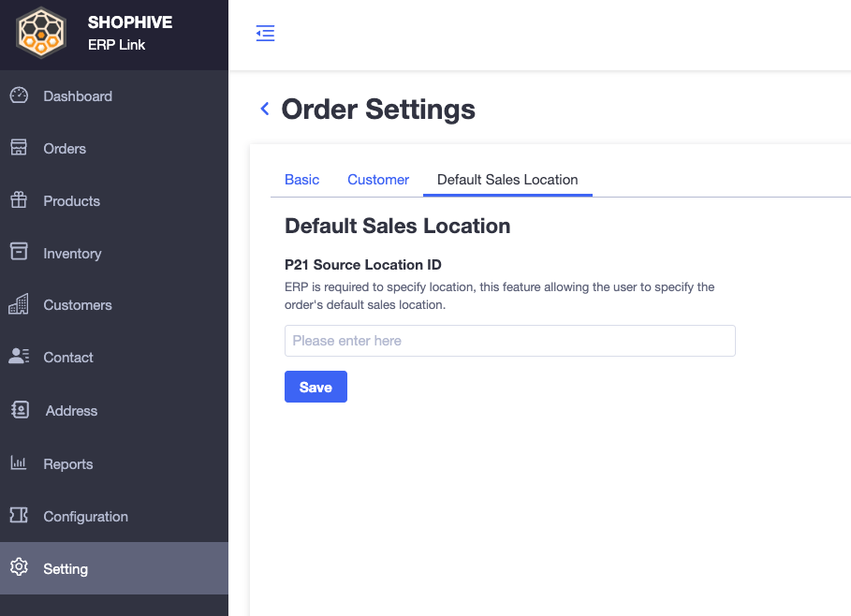Select the Default Sales Location tab
Viewport: 851px width, 616px height.
507,180
